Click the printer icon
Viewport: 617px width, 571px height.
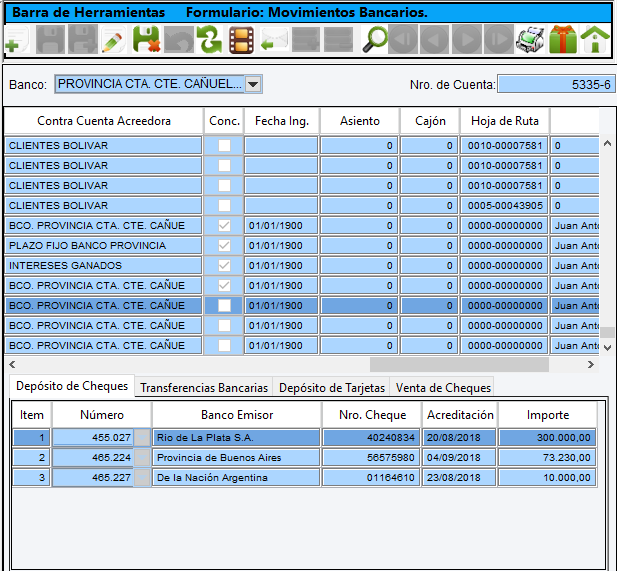coord(530,40)
